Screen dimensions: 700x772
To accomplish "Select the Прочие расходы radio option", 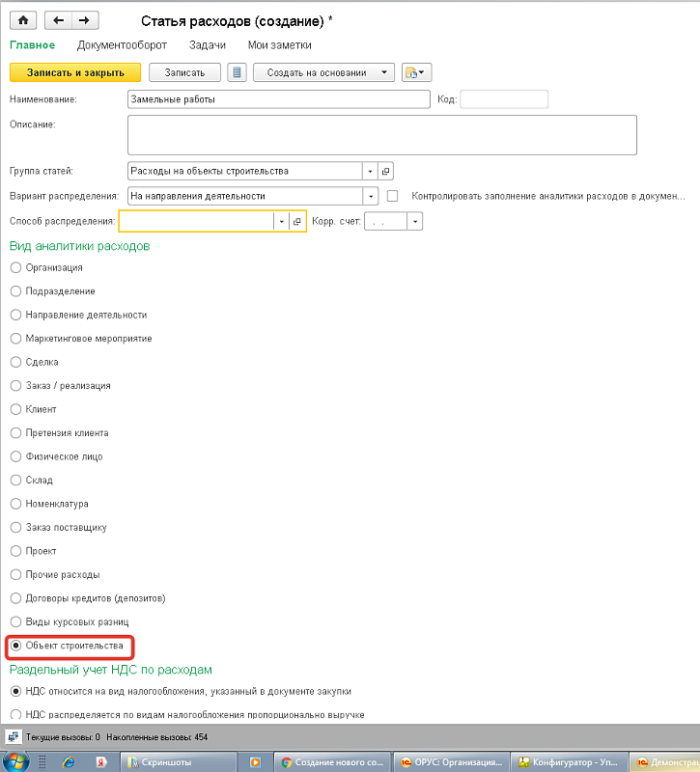I will point(15,574).
